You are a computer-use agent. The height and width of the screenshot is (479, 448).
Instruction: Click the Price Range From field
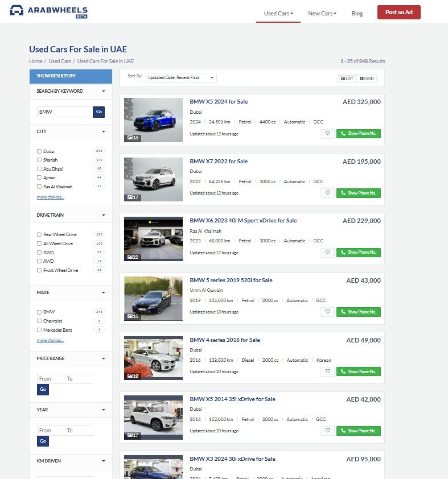[51, 379]
